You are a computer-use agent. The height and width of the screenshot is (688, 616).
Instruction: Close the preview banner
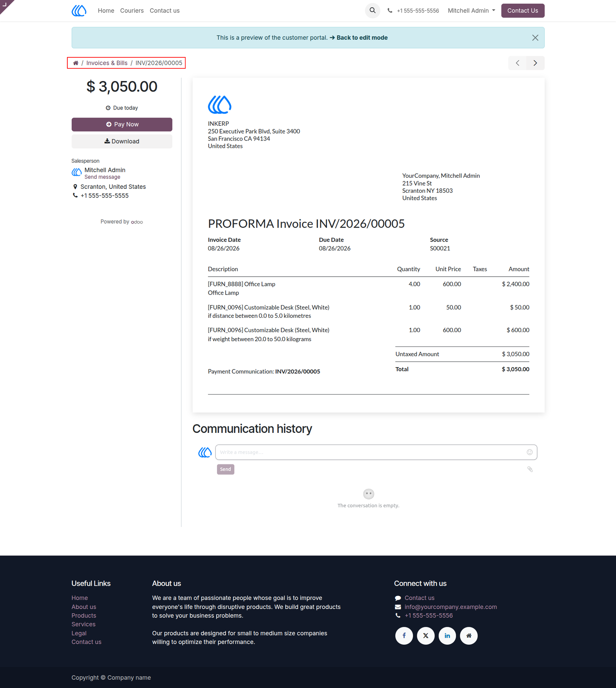pos(535,38)
